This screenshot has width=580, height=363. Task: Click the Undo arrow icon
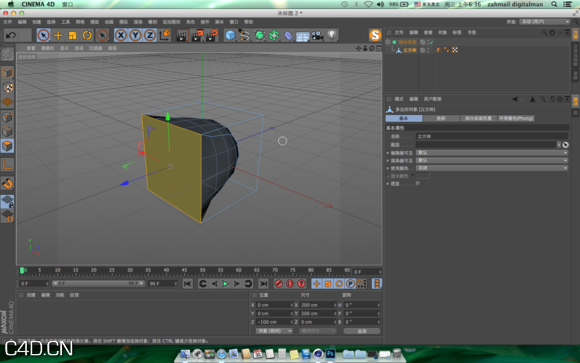(11, 36)
